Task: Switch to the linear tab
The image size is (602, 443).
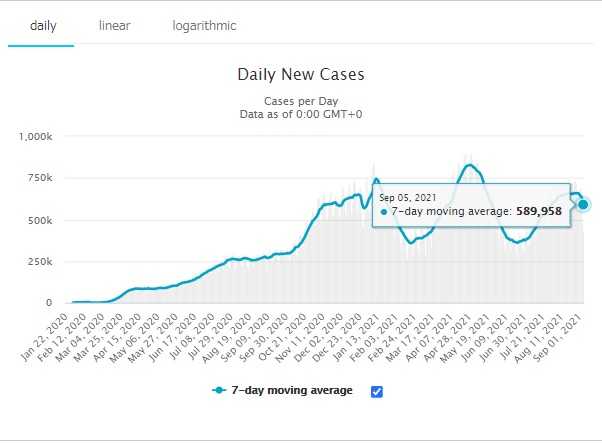Action: 114,25
